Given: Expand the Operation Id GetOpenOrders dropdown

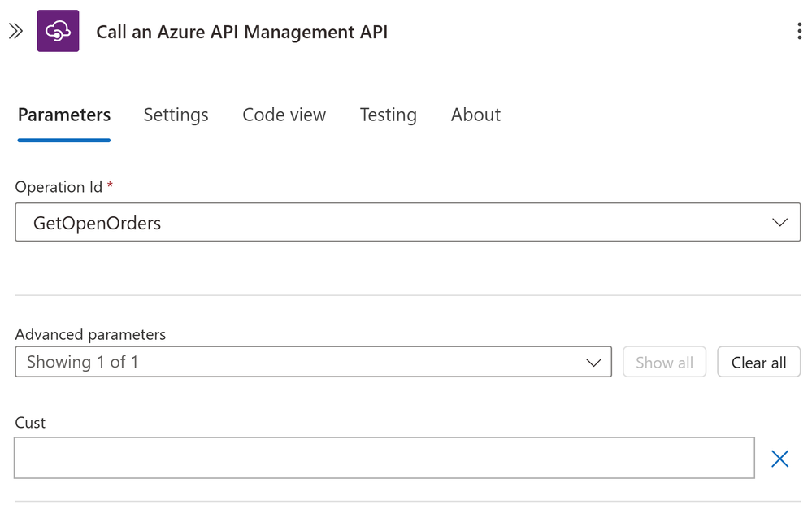Looking at the screenshot, I should coord(408,222).
